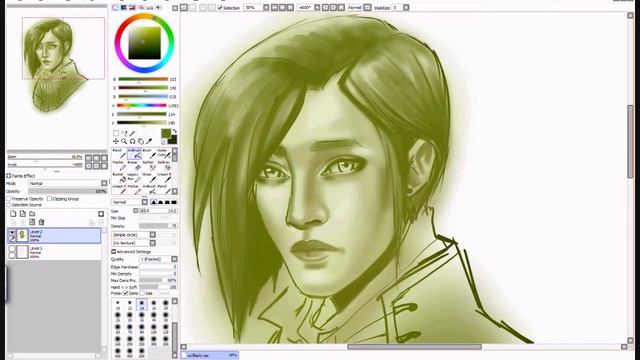The width and height of the screenshot is (640, 360).
Task: Switch to the open document tab at bottom
Action: coord(209,355)
